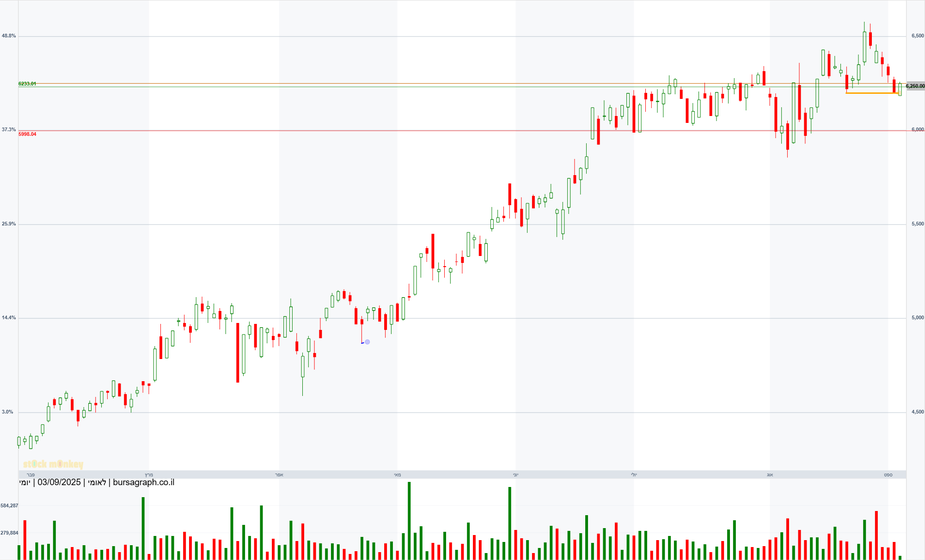Click the 5,000 price axis label
925x560 pixels.
coord(918,317)
